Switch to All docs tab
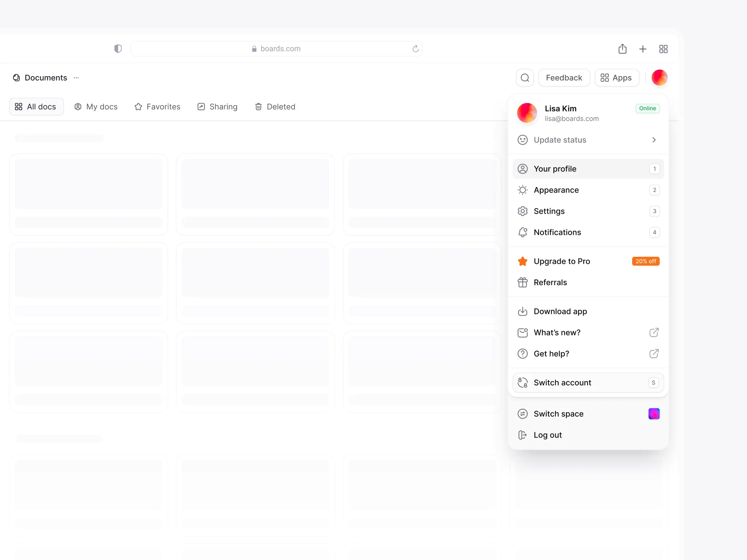 [x=36, y=106]
